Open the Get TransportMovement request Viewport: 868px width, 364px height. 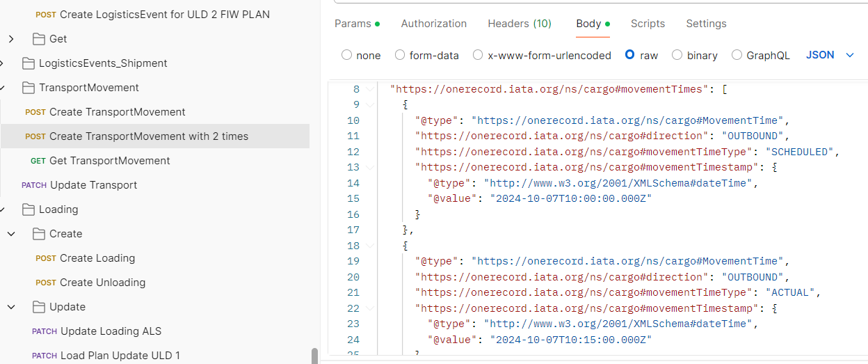coord(109,161)
